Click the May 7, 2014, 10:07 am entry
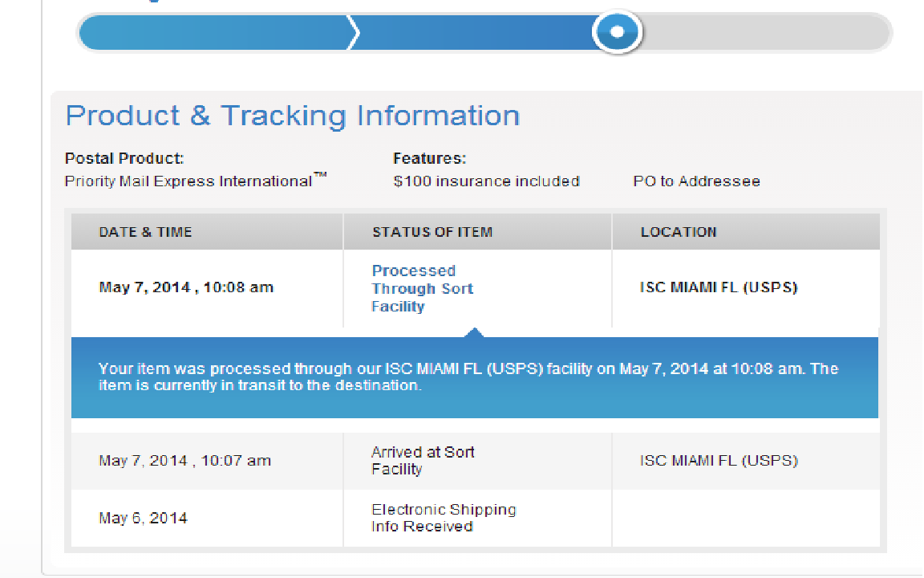 pos(185,461)
